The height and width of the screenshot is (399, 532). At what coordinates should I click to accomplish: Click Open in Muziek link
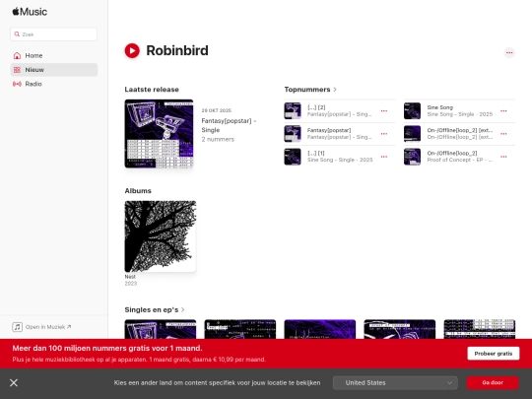(48, 327)
